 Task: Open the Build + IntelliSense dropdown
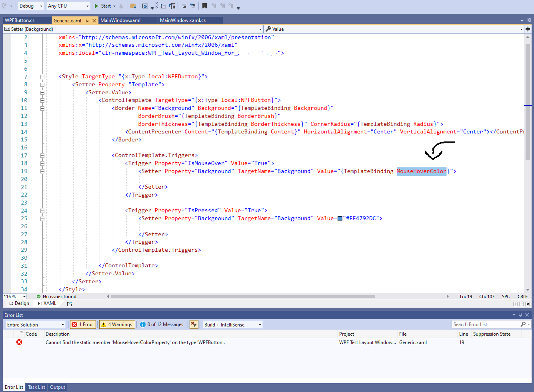(232, 325)
